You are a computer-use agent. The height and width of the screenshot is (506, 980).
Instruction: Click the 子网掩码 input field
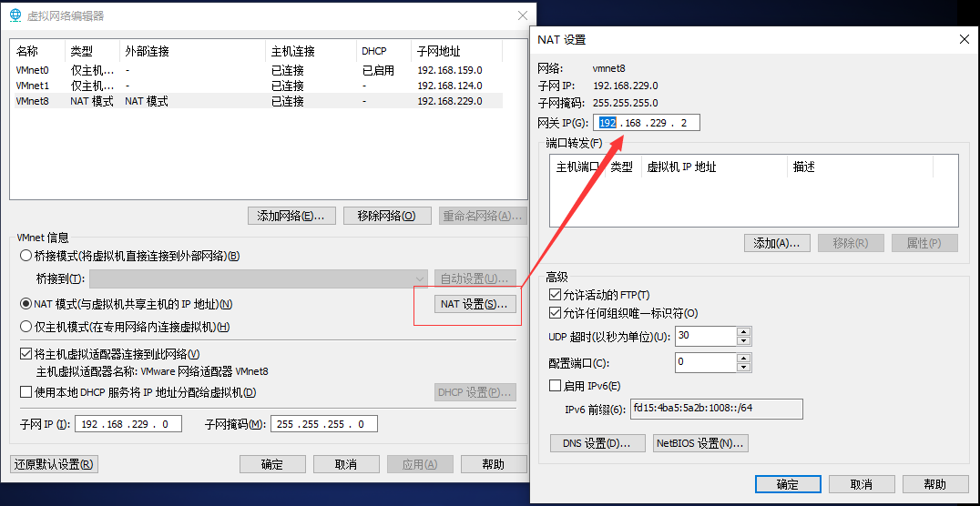click(323, 424)
